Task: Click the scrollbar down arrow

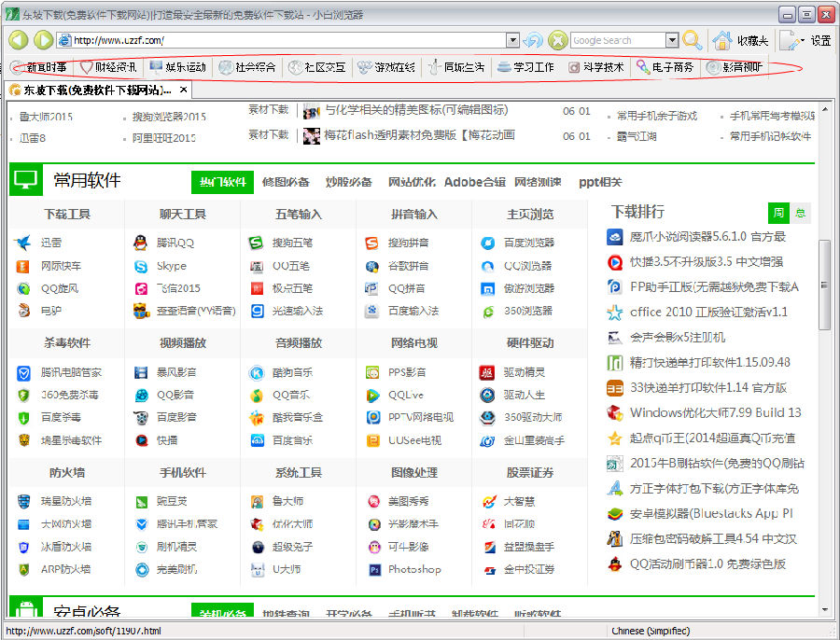Action: 824,609
